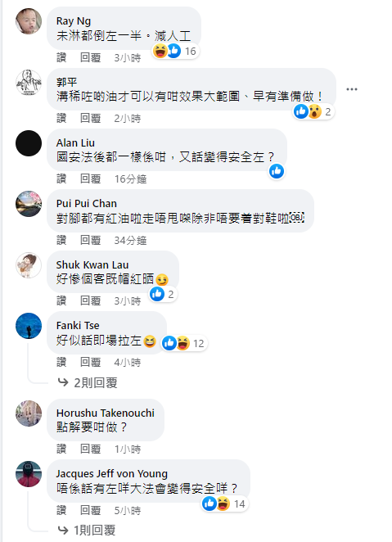392x542 pixels.
Task: Open Ray Ng's profile picture
Action: pyautogui.click(x=29, y=21)
